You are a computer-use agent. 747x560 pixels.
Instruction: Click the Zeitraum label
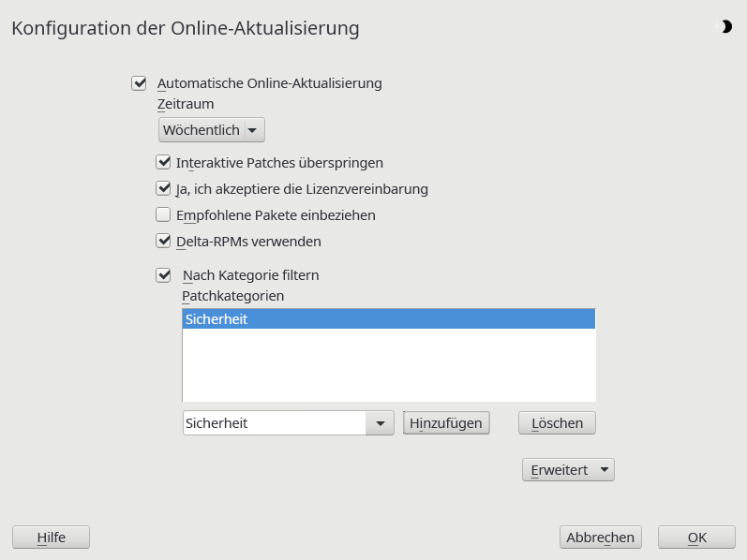click(x=186, y=104)
